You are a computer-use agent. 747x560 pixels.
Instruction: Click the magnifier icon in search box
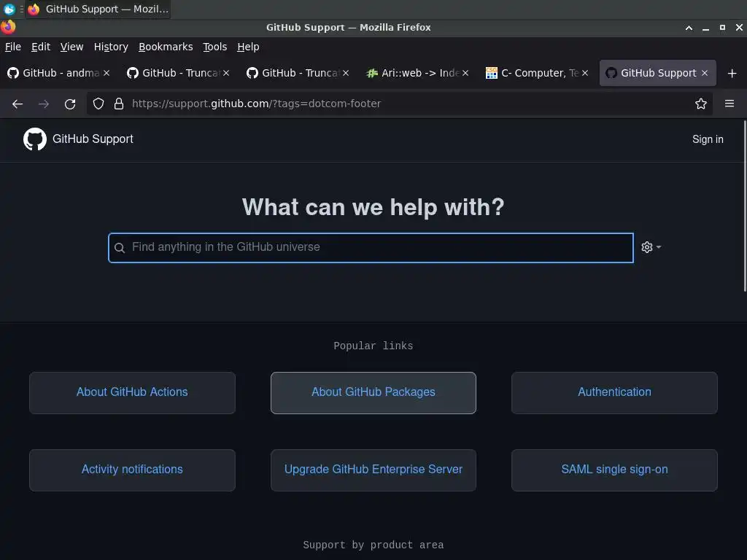tap(120, 248)
